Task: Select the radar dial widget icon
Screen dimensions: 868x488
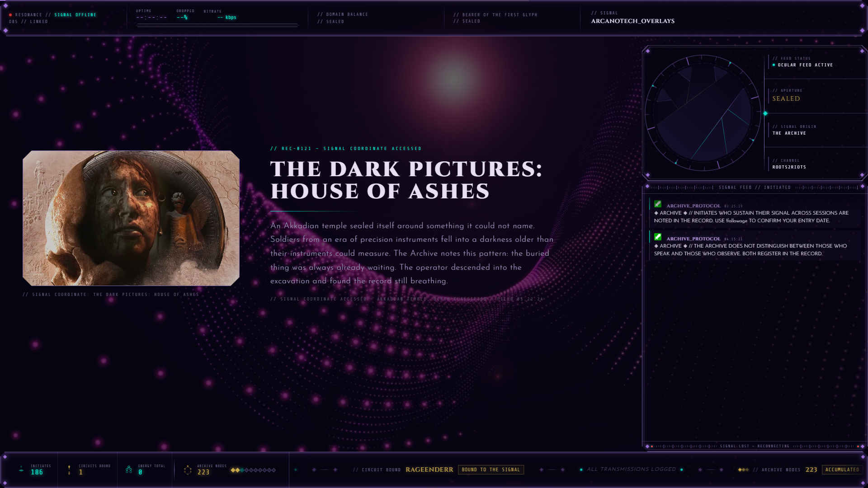Action: pyautogui.click(x=703, y=114)
